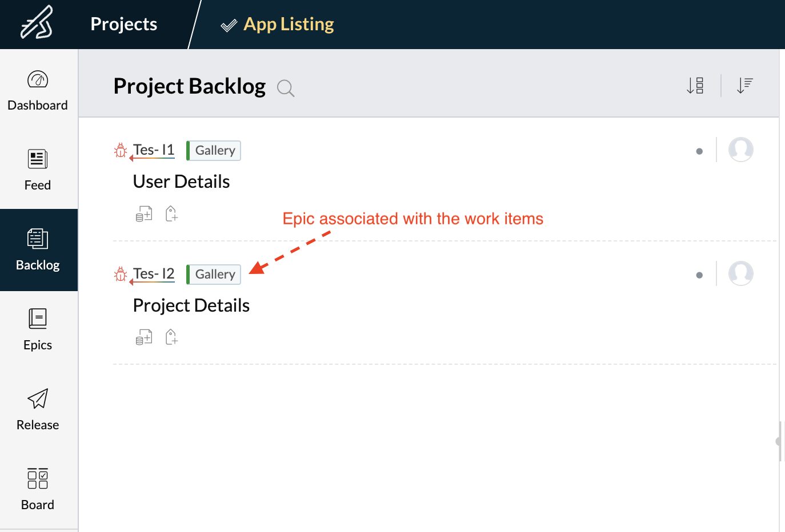Add a tag to User Details item

(171, 214)
